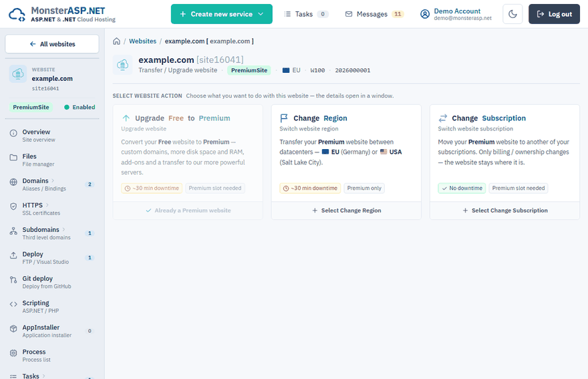Click Already a Premium website button
Viewport: 588px width, 379px height.
pyautogui.click(x=188, y=211)
